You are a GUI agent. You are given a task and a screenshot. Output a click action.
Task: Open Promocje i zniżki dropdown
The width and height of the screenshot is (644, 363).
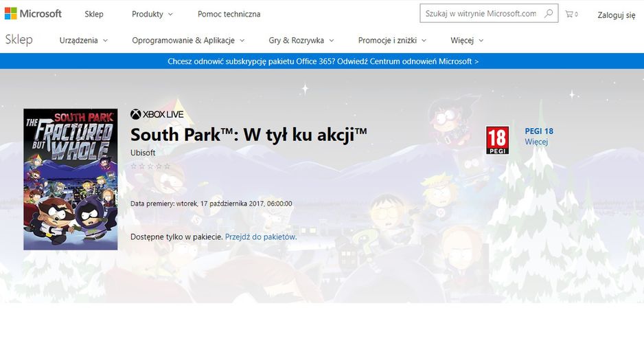coord(392,41)
